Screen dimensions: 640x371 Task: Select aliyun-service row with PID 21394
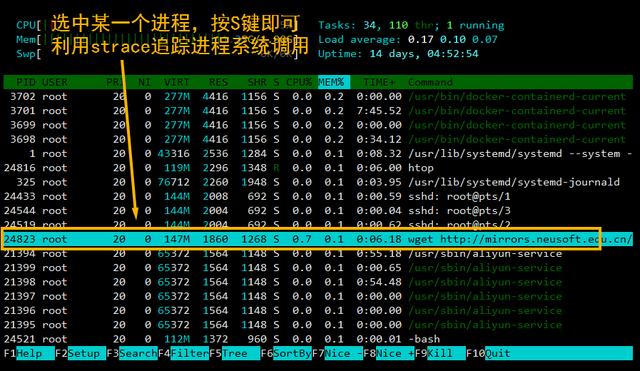click(x=318, y=254)
